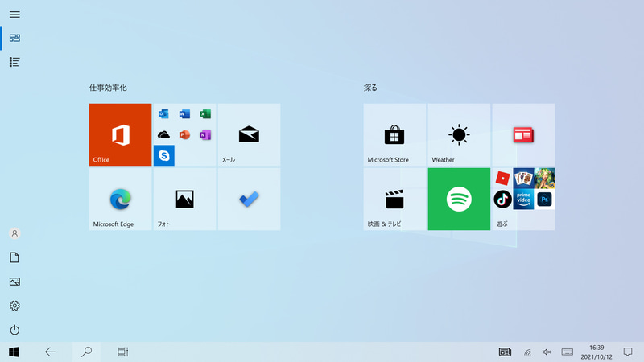Launch Excel from the Office folder tile
The image size is (644, 362).
pyautogui.click(x=205, y=113)
